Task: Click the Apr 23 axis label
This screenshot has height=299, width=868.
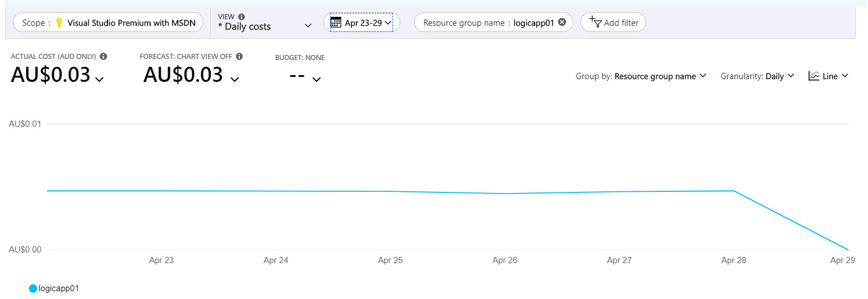Action: click(x=161, y=260)
